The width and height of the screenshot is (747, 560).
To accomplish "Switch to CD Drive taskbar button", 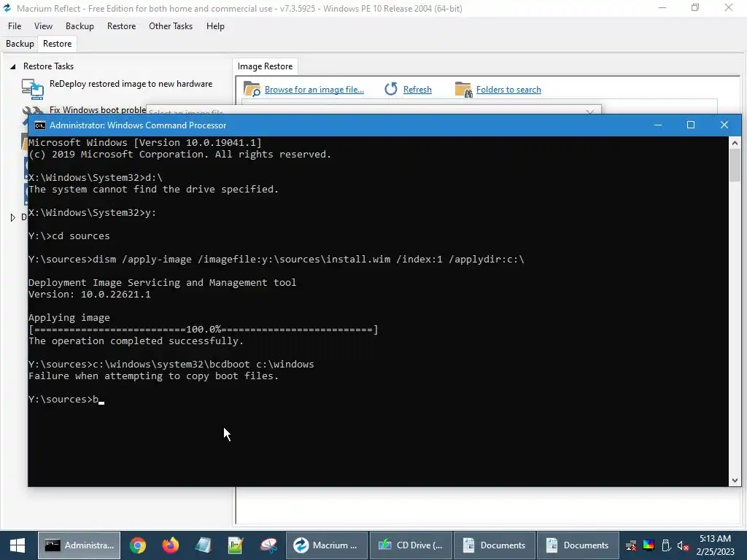I will point(410,545).
